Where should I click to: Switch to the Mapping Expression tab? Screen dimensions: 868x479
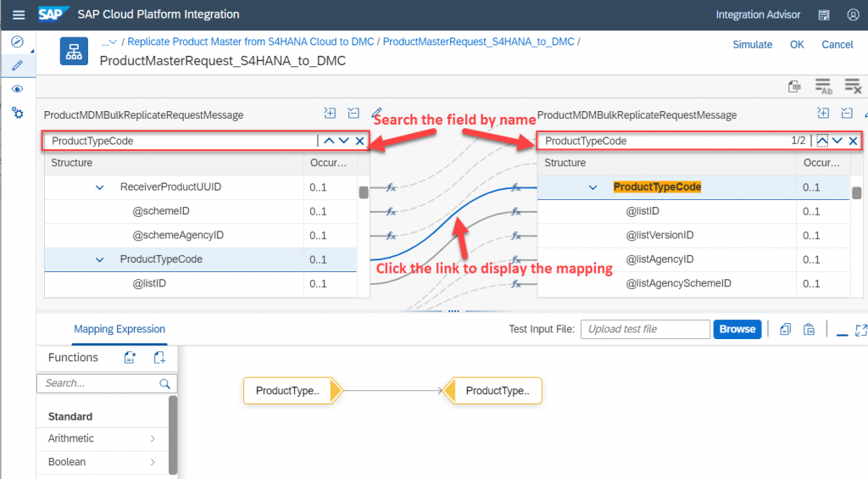pos(120,330)
